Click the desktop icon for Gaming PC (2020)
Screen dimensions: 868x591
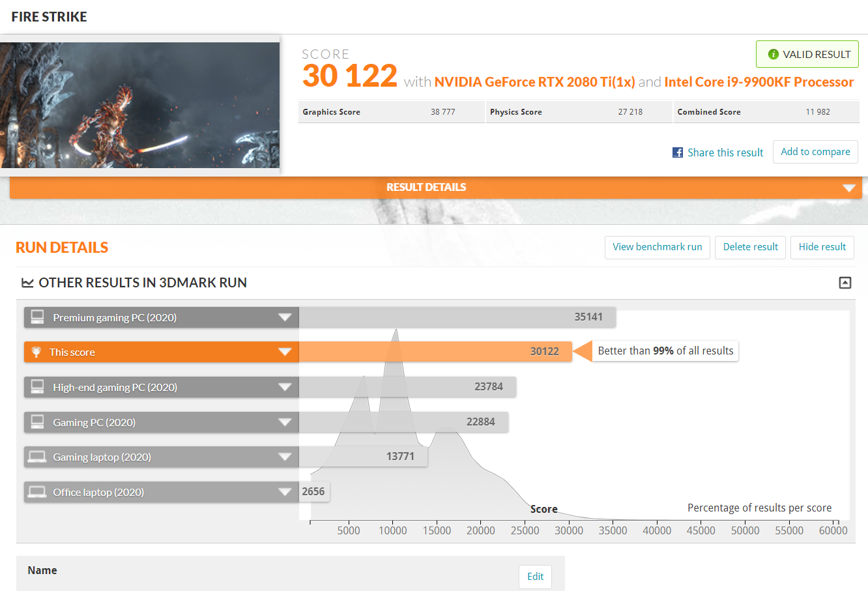(37, 422)
